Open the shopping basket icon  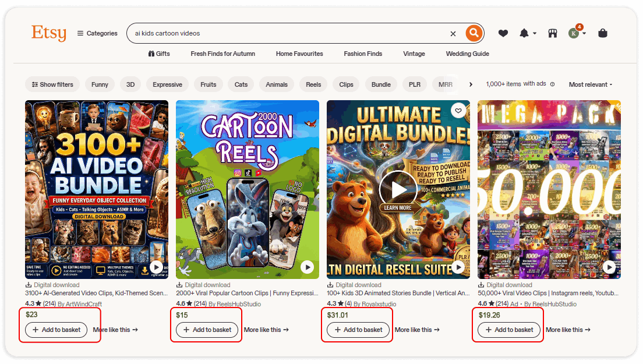coord(602,33)
